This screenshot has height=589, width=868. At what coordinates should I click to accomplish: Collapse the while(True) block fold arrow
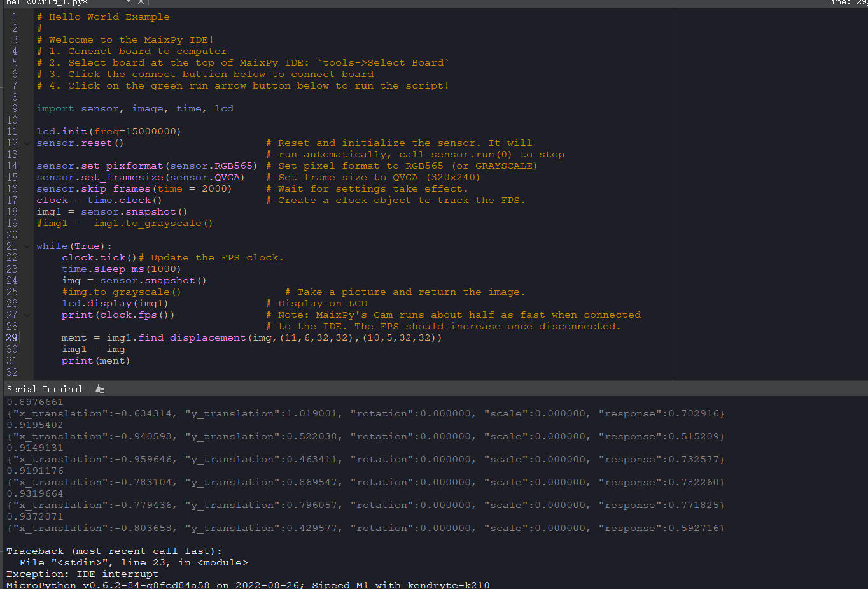tap(27, 246)
